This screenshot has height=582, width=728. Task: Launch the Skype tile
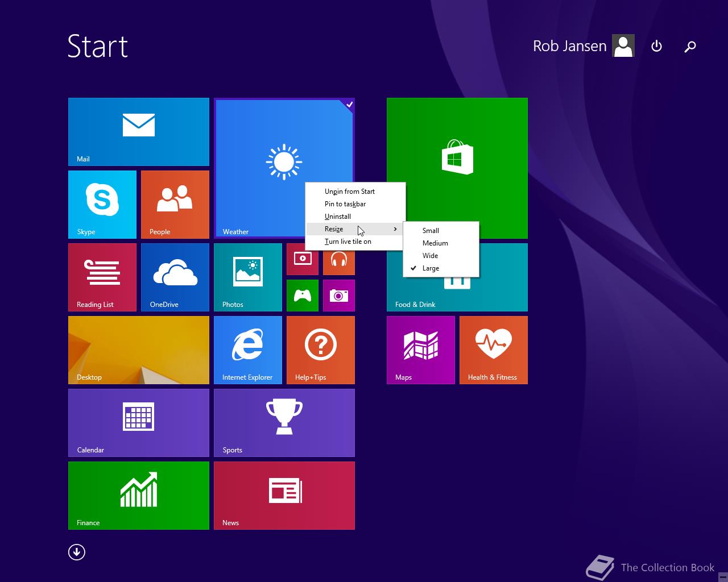102,205
